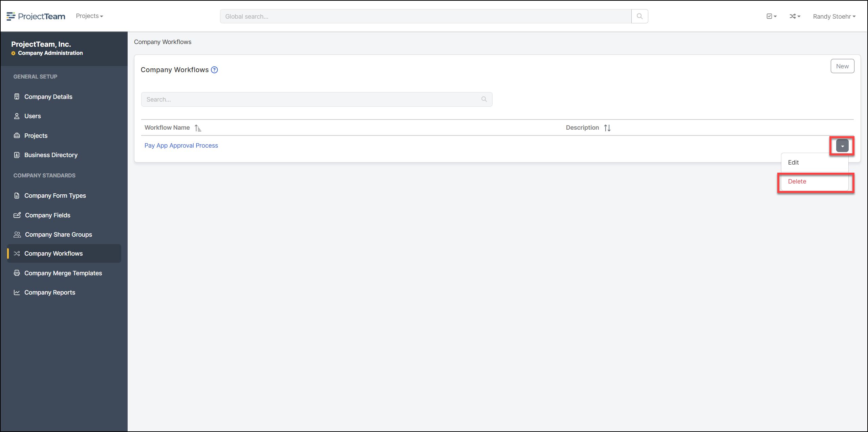
Task: Click the Company Merge Templates printer icon
Action: coord(17,273)
